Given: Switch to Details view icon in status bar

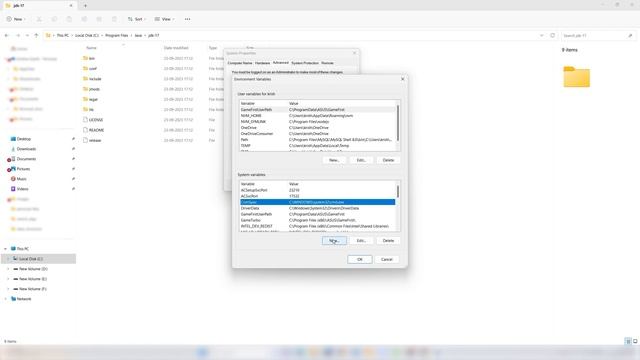Looking at the screenshot, I should 628,341.
